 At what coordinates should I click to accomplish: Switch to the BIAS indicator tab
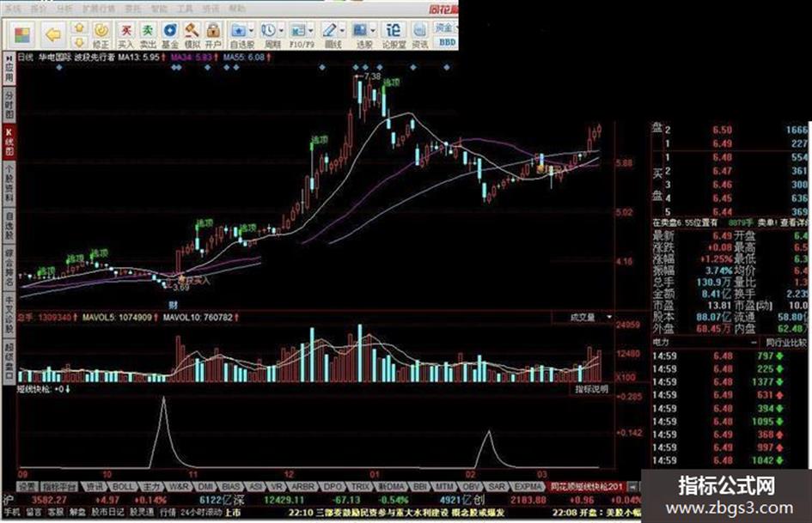(231, 487)
